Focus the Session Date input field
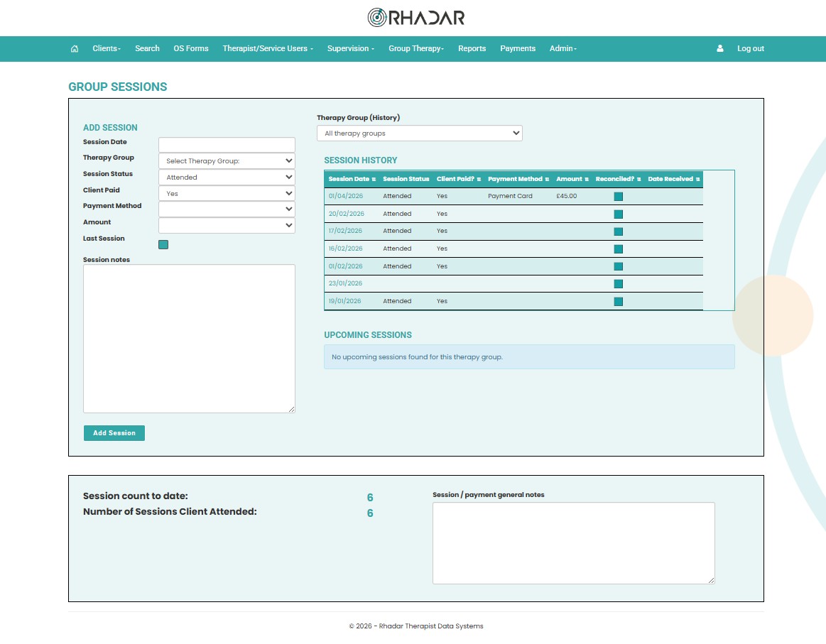The height and width of the screenshot is (644, 826). point(227,145)
